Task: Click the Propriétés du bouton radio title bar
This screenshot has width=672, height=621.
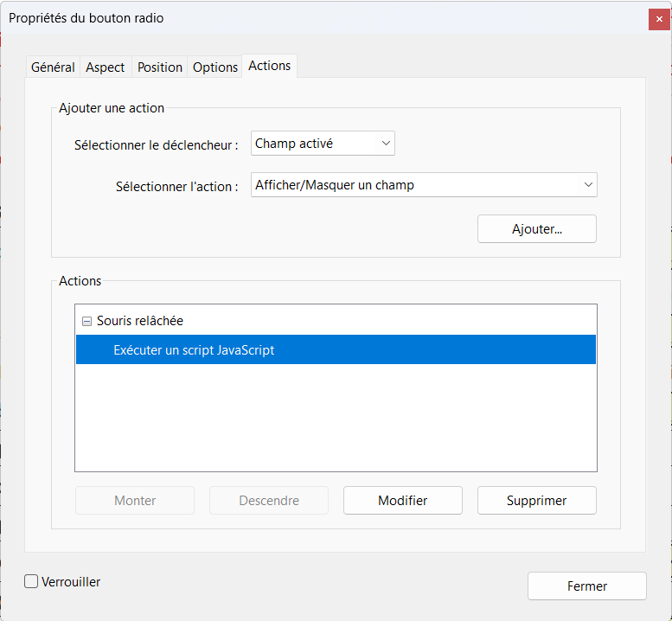Action: [259, 18]
